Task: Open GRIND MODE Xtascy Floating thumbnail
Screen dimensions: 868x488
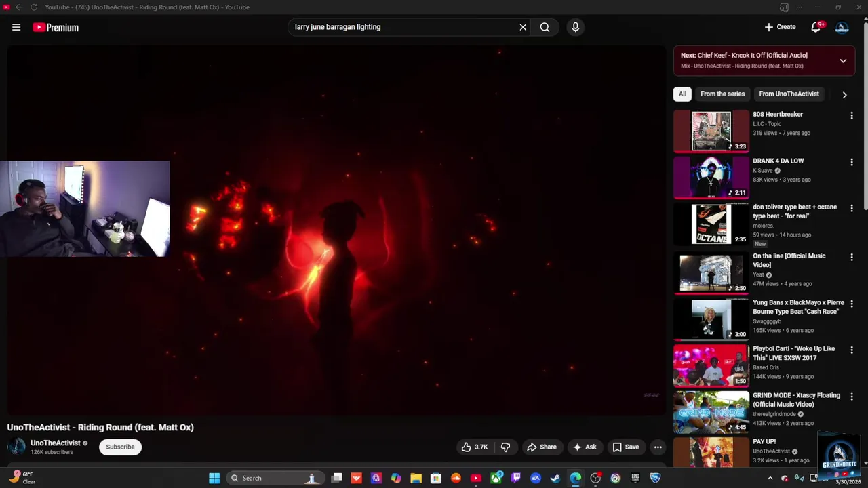Action: [x=711, y=412]
